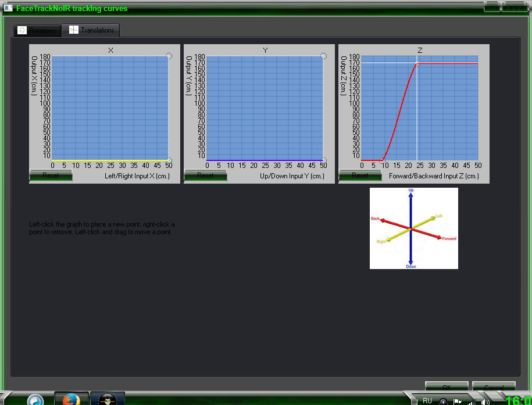Viewport: 532px width, 405px height.
Task: Select the lower control point on Z curve
Action: pos(382,160)
